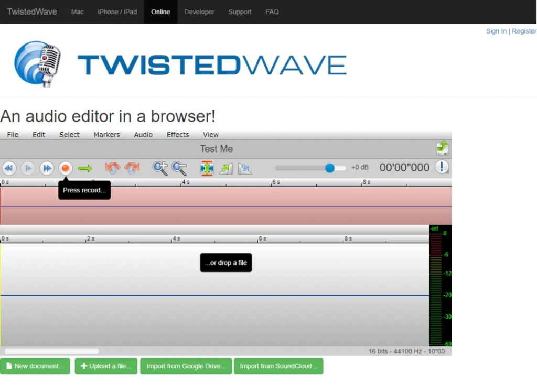Click the blue exclamation info icon
The height and width of the screenshot is (392, 537).
click(x=442, y=167)
